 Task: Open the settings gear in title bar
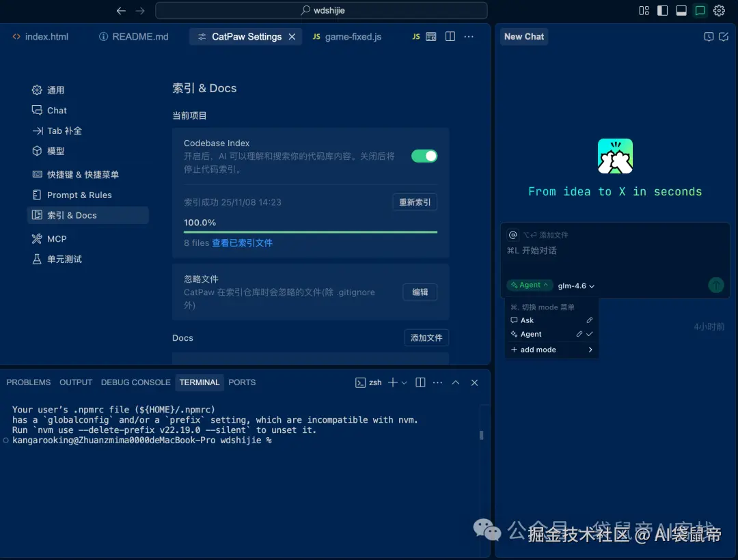719,10
